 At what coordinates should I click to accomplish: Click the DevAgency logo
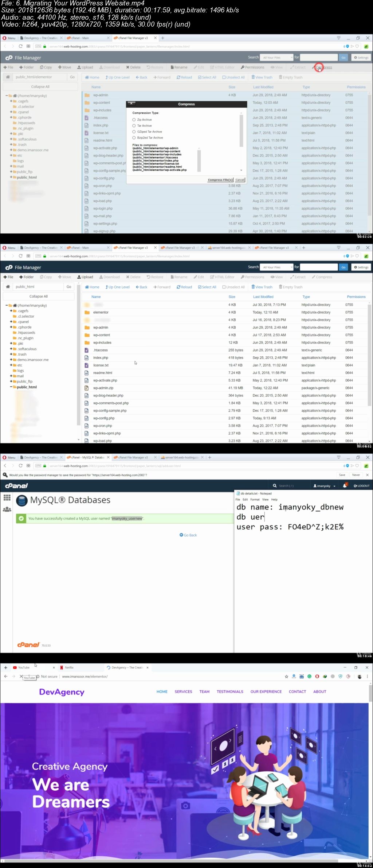62,692
